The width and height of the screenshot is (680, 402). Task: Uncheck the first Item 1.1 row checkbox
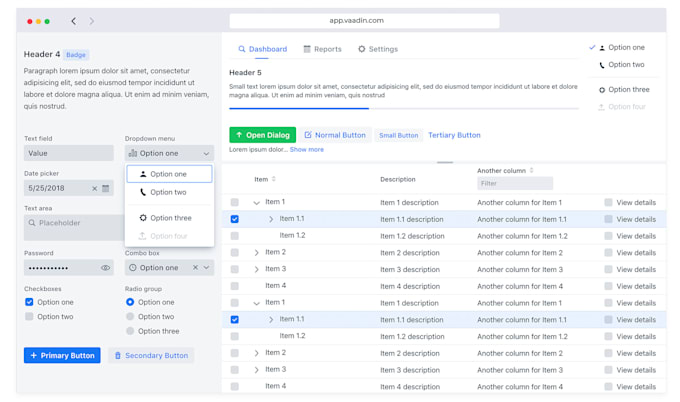(x=235, y=219)
